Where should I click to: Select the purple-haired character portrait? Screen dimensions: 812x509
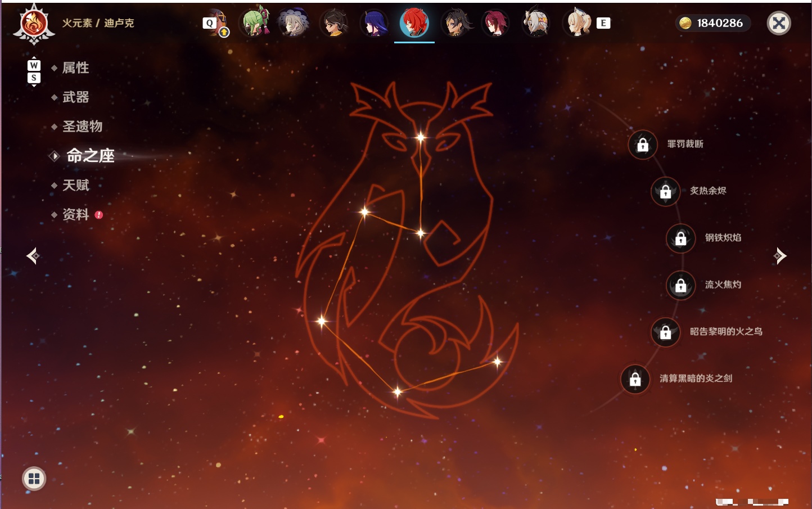(x=374, y=23)
